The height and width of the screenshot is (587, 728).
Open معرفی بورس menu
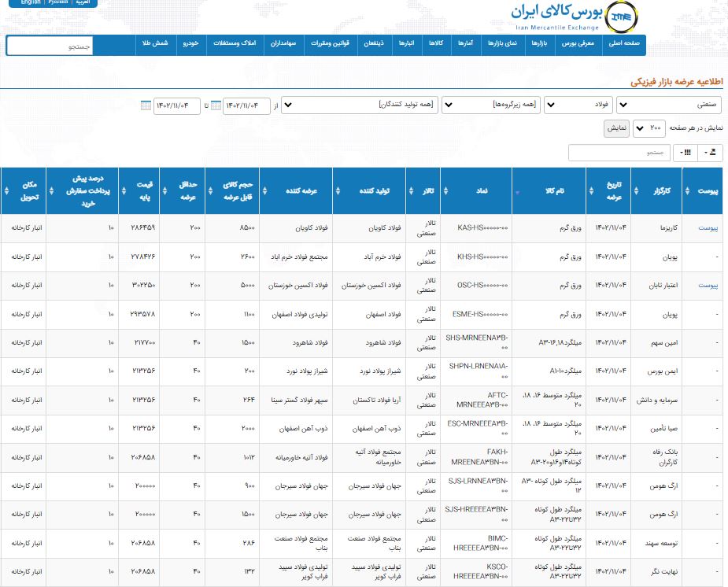click(x=578, y=43)
